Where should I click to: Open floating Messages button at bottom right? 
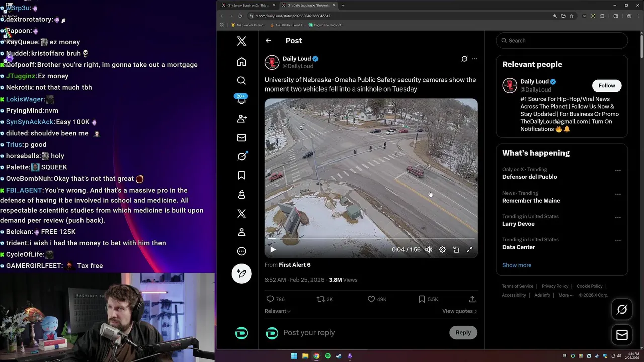(x=622, y=335)
